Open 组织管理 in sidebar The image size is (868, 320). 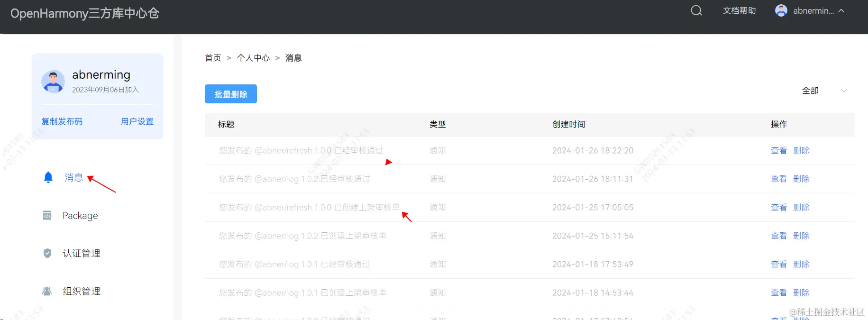82,291
